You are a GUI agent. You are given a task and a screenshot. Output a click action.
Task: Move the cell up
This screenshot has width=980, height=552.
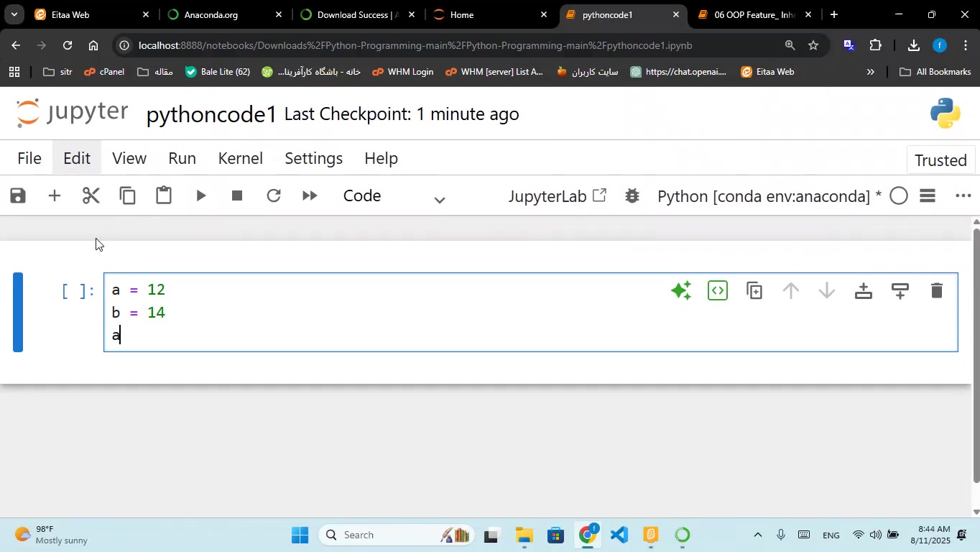790,290
